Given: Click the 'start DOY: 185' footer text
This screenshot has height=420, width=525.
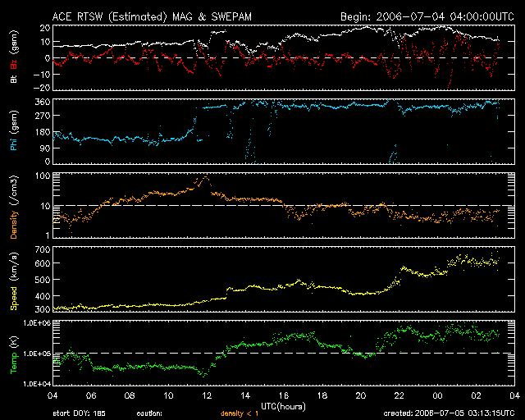Looking at the screenshot, I should 80,413.
